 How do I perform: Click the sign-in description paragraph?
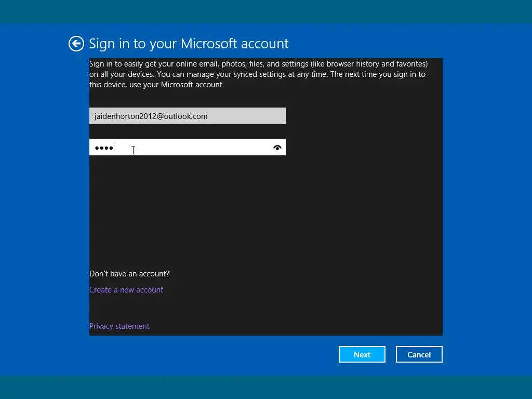point(259,74)
